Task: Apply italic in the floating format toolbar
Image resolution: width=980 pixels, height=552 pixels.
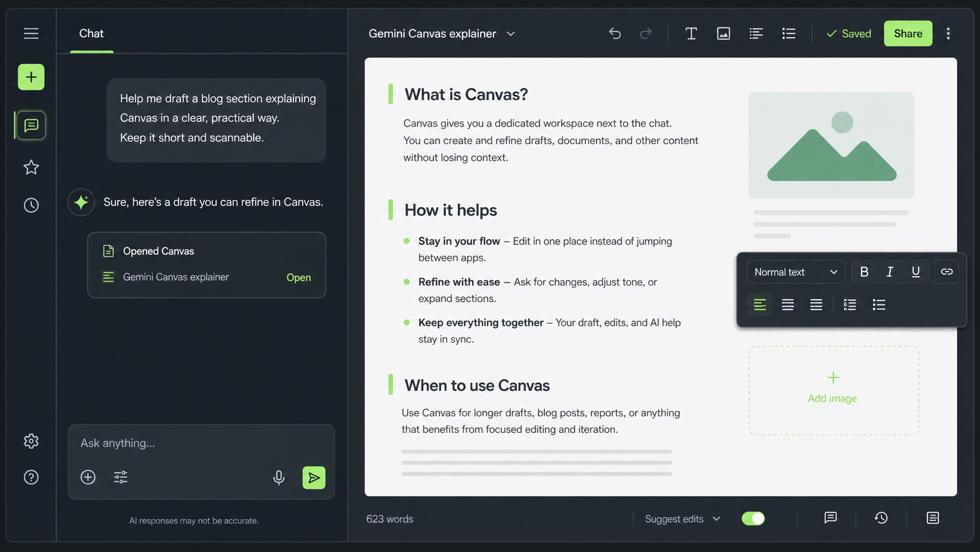Action: point(890,272)
